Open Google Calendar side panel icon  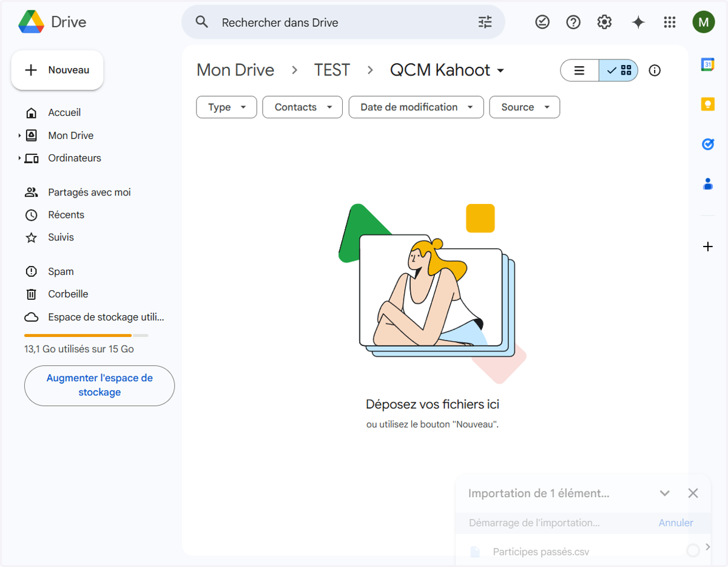pos(707,64)
